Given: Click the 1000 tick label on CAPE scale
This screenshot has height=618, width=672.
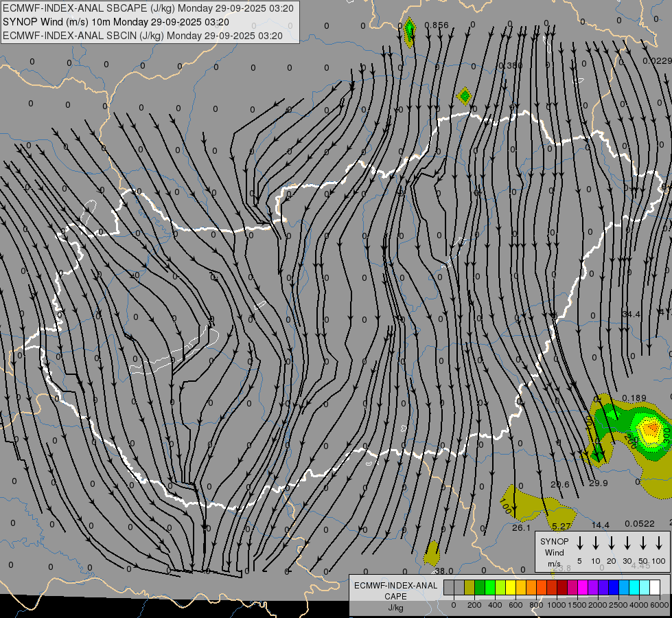Looking at the screenshot, I should click(x=556, y=605).
